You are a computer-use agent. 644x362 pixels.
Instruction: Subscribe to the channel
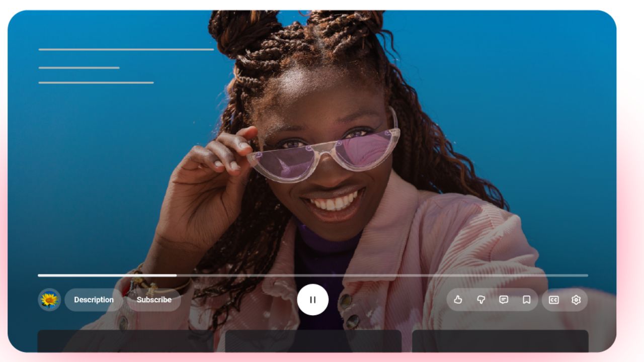click(154, 300)
